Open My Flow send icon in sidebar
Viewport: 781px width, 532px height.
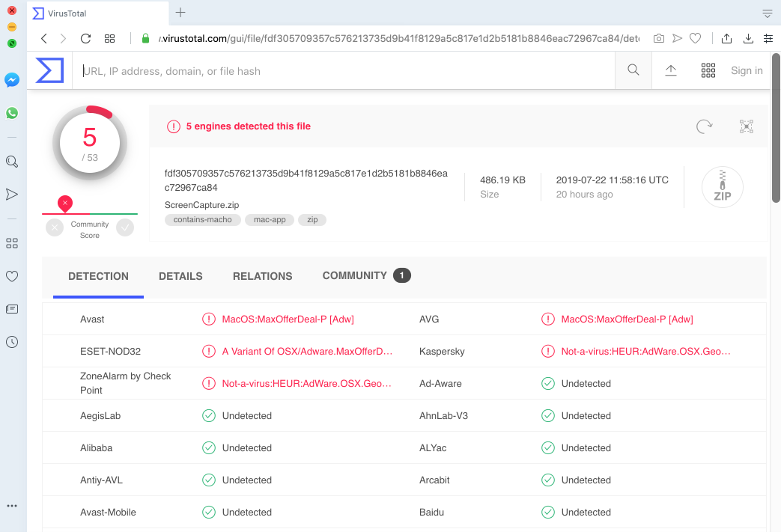tap(12, 194)
